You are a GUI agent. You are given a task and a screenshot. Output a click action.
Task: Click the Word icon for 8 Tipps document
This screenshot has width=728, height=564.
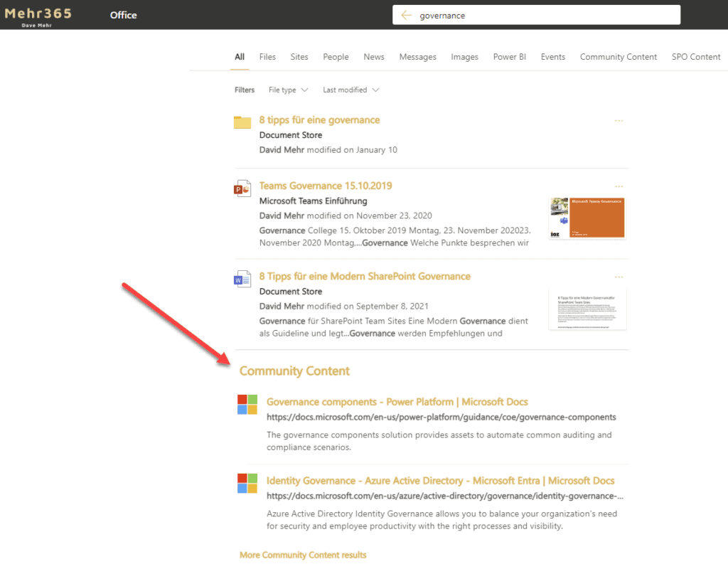click(242, 280)
